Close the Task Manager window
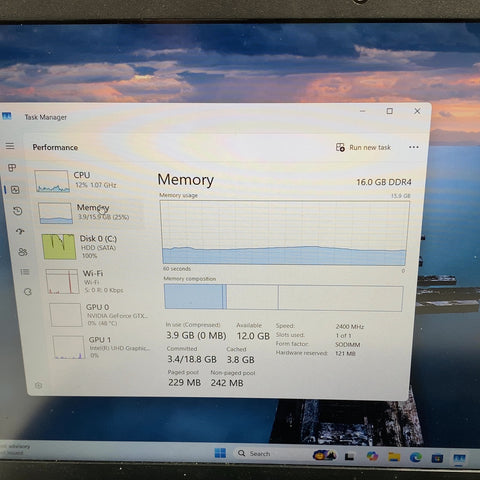The width and height of the screenshot is (480, 480). [417, 111]
